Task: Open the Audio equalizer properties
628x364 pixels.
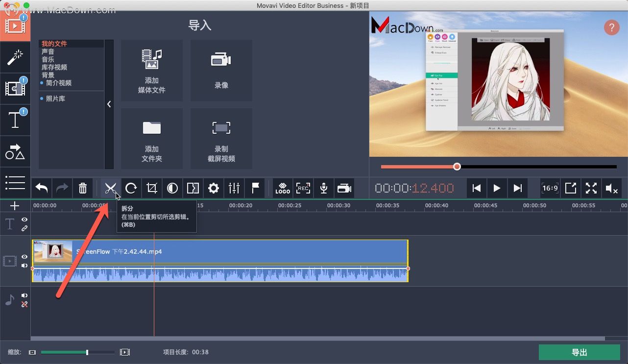Action: tap(234, 188)
